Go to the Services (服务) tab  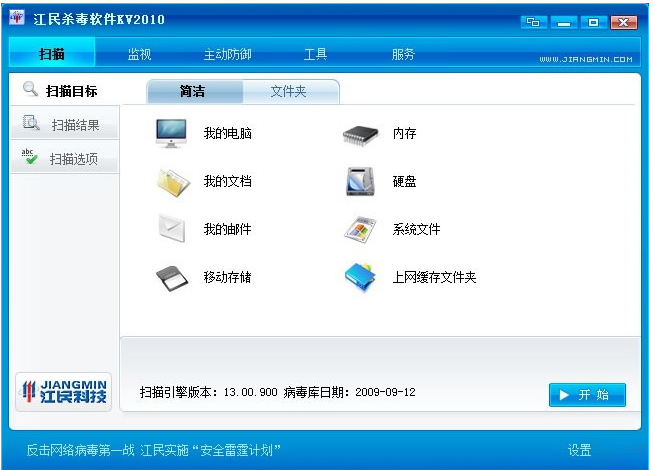coord(403,54)
